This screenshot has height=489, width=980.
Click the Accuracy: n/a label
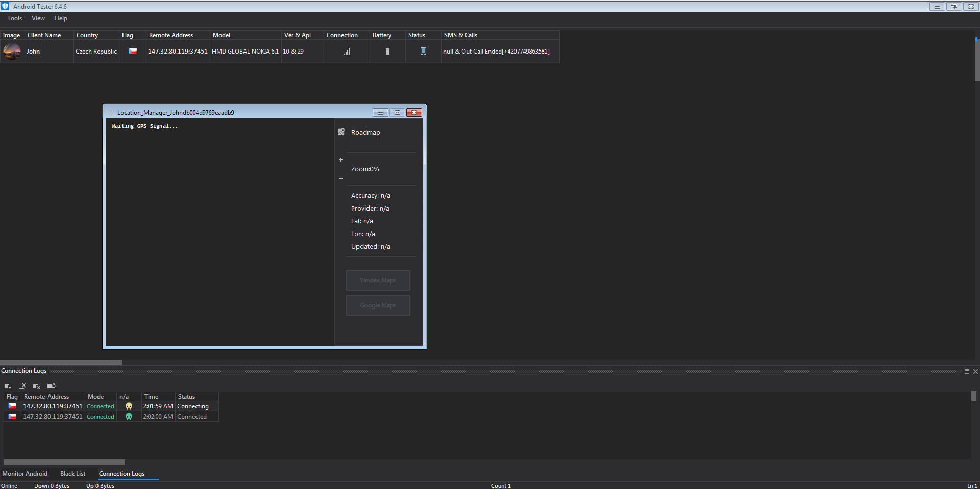(371, 196)
